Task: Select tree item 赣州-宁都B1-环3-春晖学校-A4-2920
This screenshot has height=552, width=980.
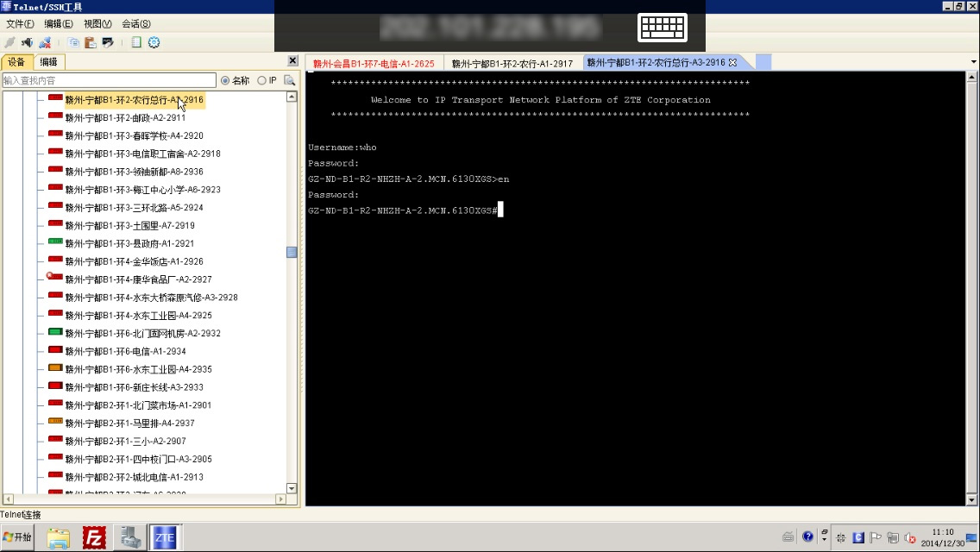Action: pos(134,135)
